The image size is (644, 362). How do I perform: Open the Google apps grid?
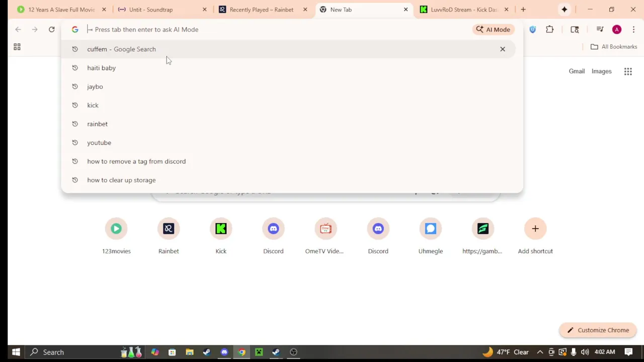pyautogui.click(x=628, y=71)
